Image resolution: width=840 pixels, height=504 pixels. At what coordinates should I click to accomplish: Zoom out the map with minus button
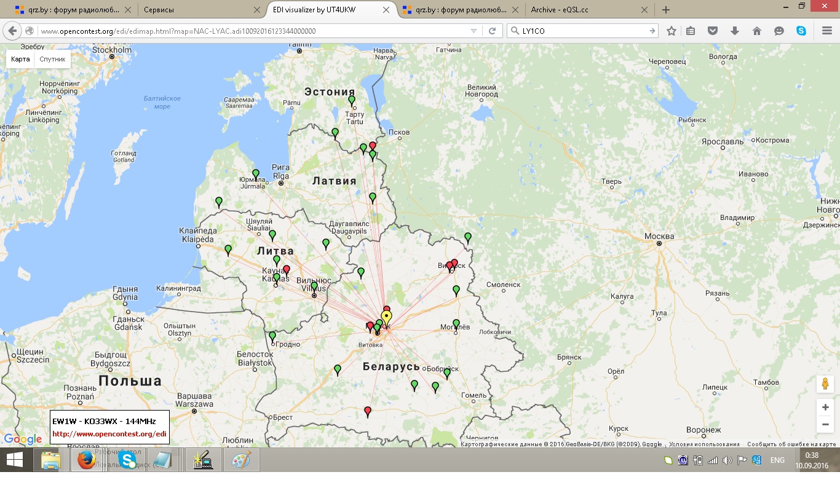pos(825,424)
